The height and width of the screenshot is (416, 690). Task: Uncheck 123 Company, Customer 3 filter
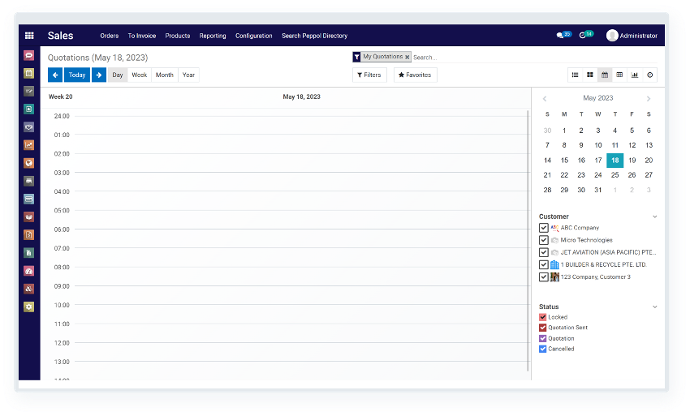point(543,277)
